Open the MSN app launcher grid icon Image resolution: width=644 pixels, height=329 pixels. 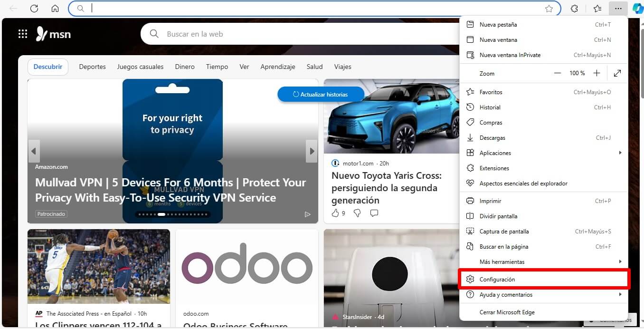23,34
